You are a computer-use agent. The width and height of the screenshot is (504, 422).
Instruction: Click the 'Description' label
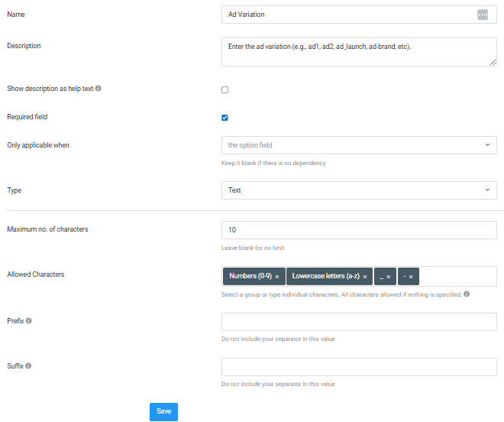click(x=24, y=46)
